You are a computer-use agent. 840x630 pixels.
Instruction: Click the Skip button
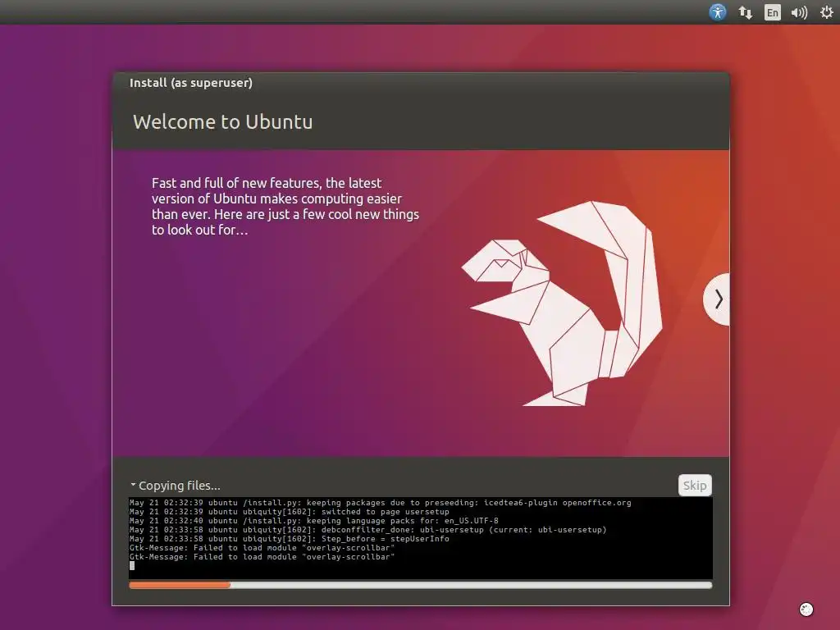[x=694, y=486]
